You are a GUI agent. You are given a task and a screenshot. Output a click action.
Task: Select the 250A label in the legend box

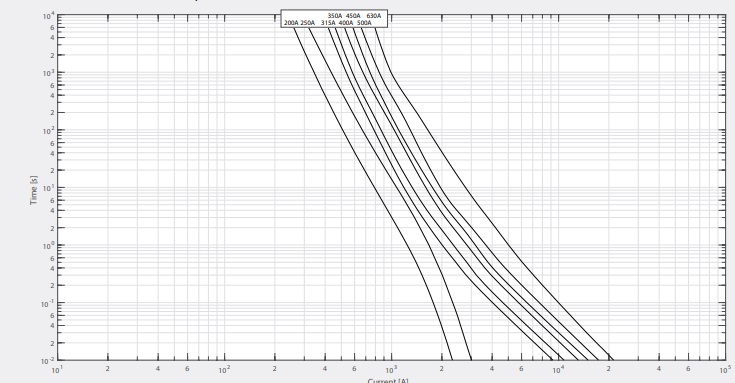308,23
